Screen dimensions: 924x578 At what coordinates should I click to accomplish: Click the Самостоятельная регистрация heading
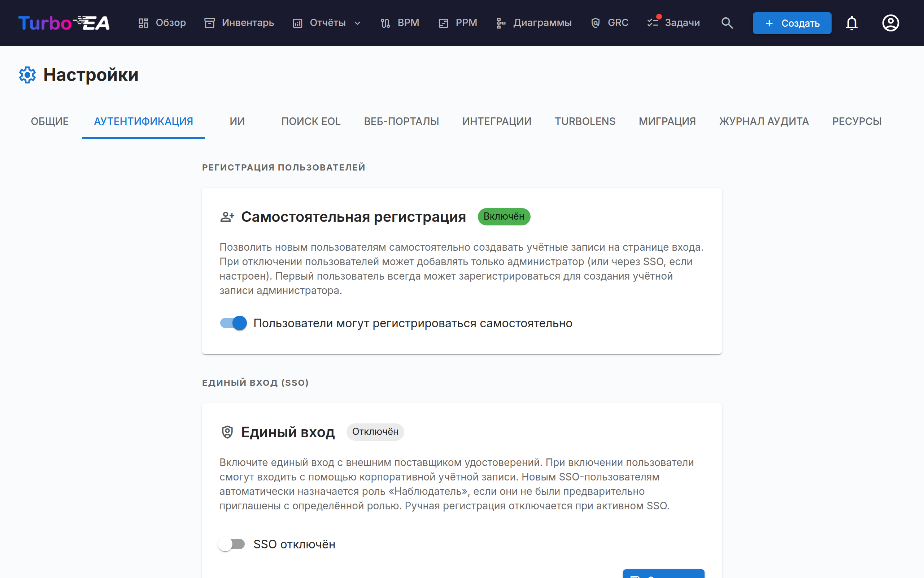coord(354,217)
